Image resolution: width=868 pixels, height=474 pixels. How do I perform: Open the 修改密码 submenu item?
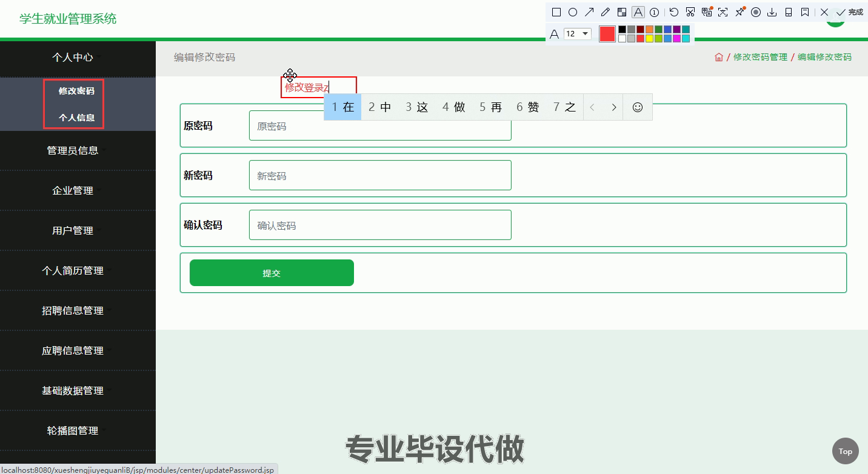click(x=76, y=91)
